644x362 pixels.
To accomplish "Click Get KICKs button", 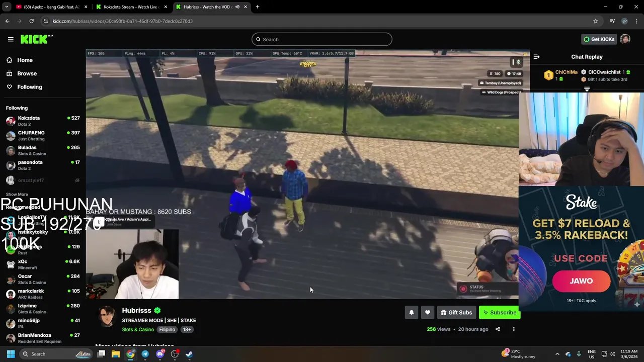I will (599, 39).
